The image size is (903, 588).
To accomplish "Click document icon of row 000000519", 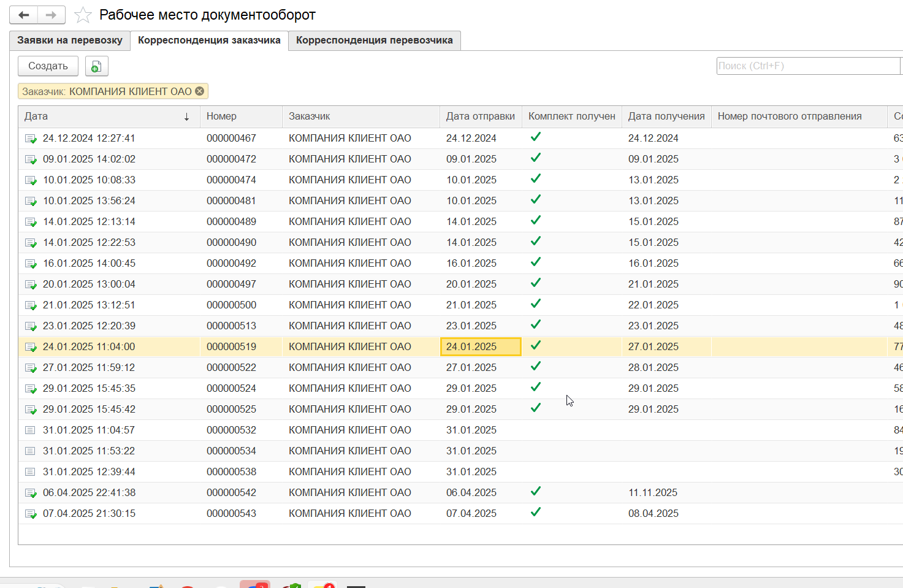I will tap(30, 347).
